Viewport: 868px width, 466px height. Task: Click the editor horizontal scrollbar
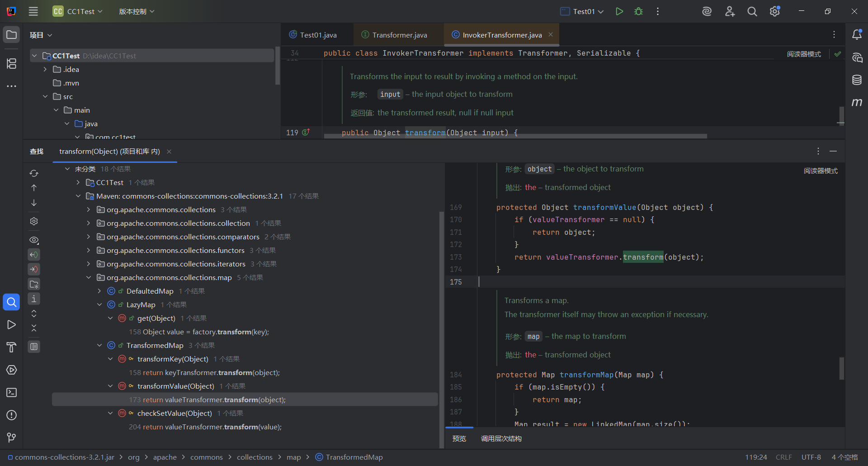pos(515,136)
